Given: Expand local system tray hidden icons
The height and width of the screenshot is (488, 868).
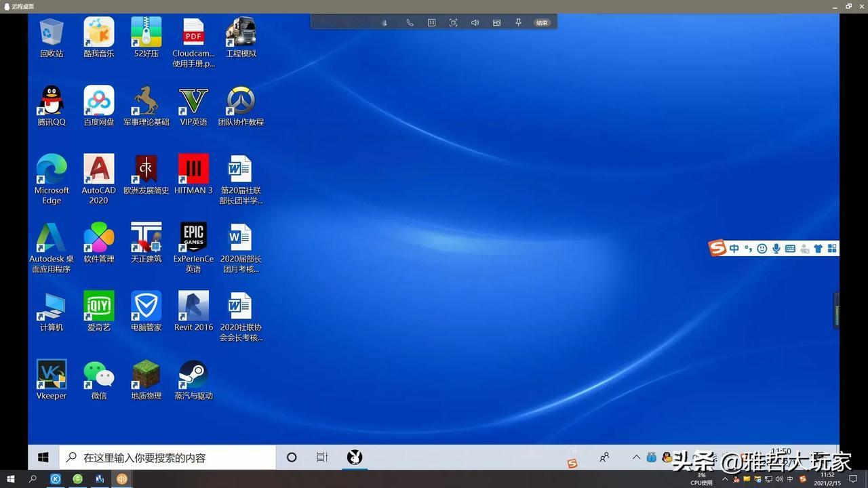Looking at the screenshot, I should (725, 479).
